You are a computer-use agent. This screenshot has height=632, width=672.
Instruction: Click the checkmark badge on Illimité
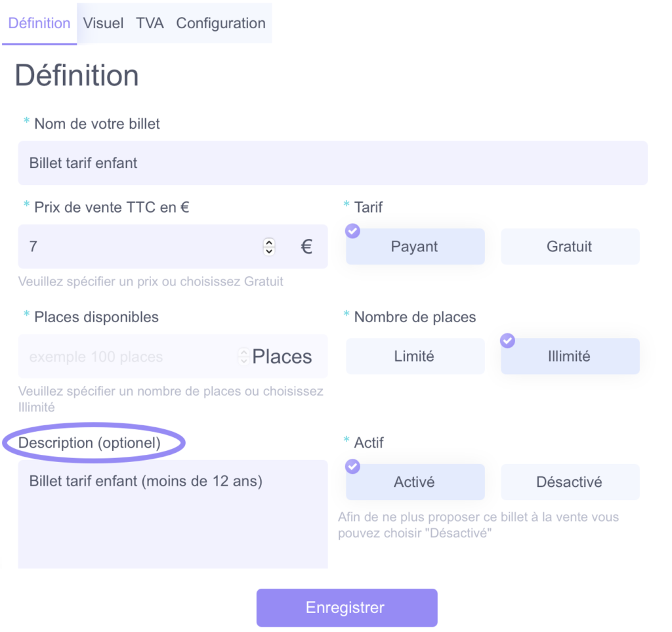point(507,341)
